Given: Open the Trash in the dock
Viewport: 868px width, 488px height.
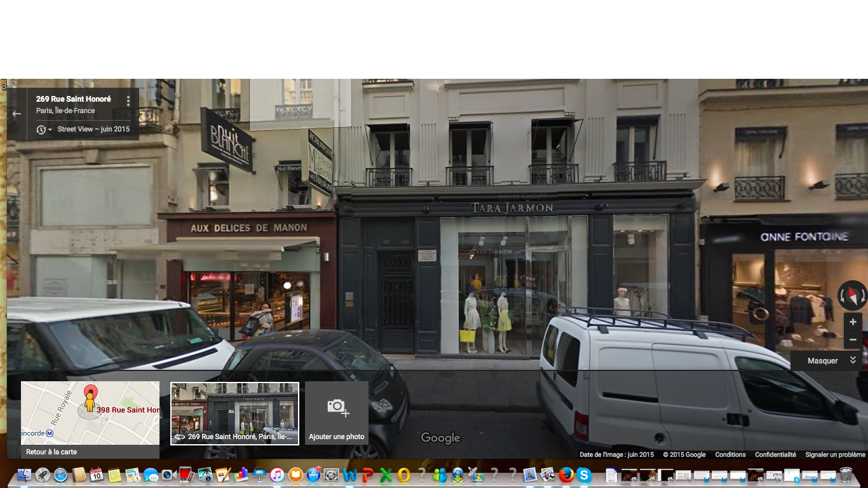Looking at the screenshot, I should click(846, 475).
